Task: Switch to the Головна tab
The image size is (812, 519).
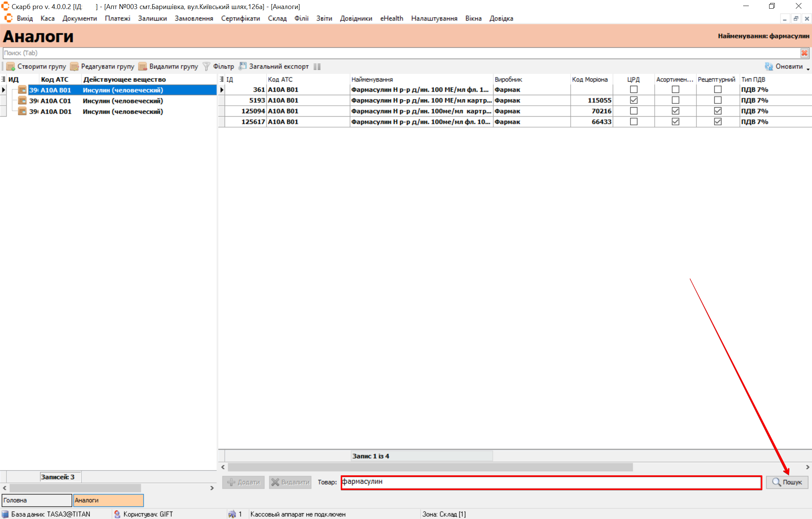Action: [x=36, y=500]
